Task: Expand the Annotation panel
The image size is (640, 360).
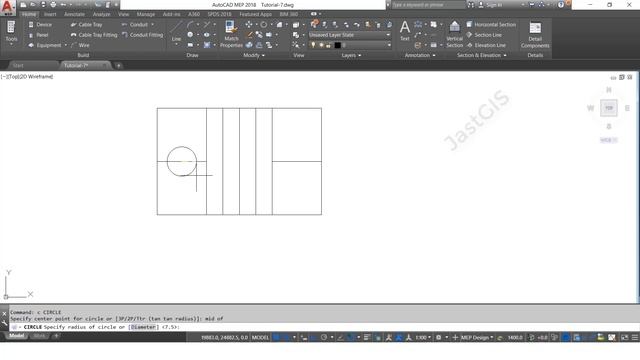Action: click(420, 55)
